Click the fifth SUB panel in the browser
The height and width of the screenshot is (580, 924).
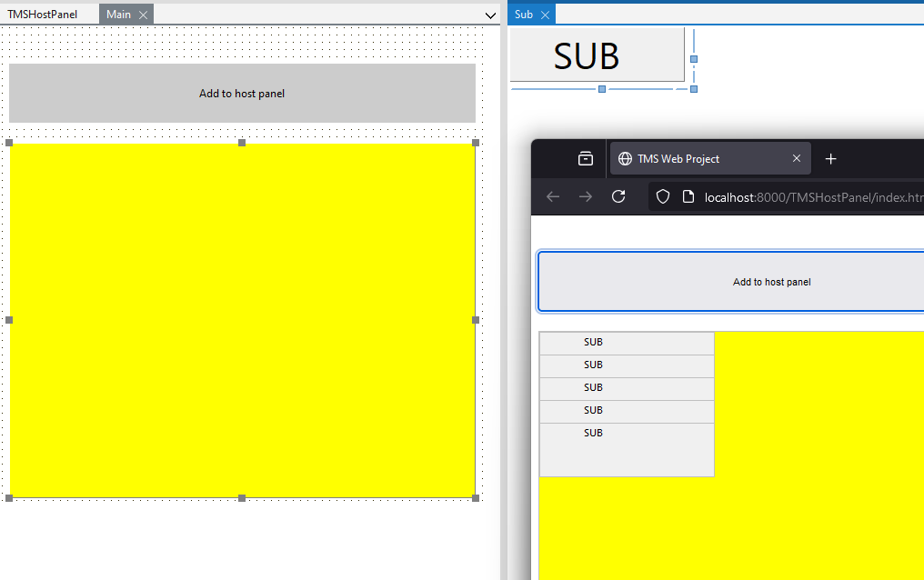point(627,450)
